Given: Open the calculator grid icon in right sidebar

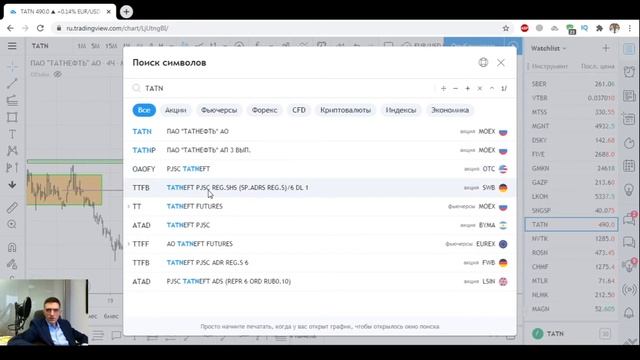Looking at the screenshot, I should pos(629,166).
